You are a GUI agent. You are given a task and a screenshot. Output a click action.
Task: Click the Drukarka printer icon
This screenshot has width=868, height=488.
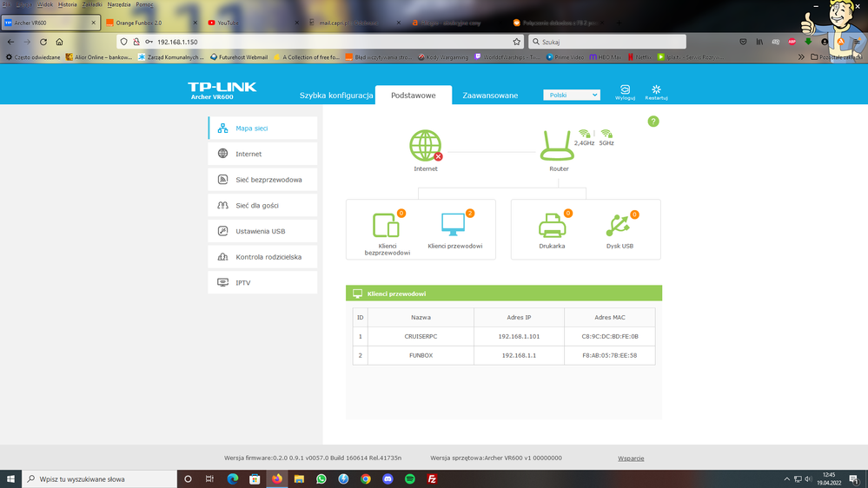pos(552,226)
